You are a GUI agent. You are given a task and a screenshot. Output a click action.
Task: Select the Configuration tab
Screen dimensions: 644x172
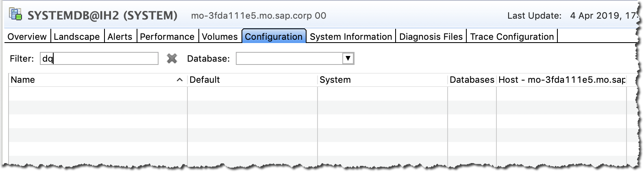point(274,37)
